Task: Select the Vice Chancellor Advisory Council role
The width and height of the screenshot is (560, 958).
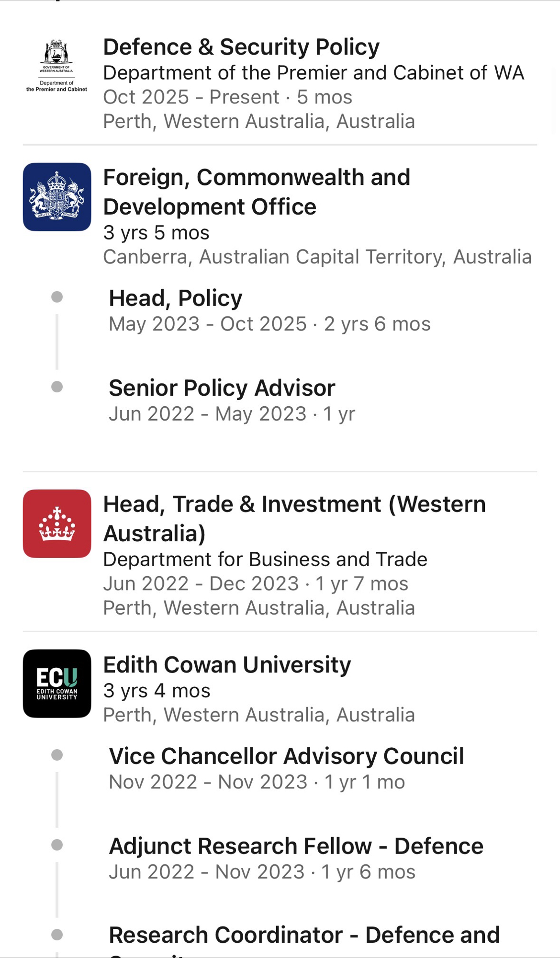Action: pyautogui.click(x=286, y=756)
